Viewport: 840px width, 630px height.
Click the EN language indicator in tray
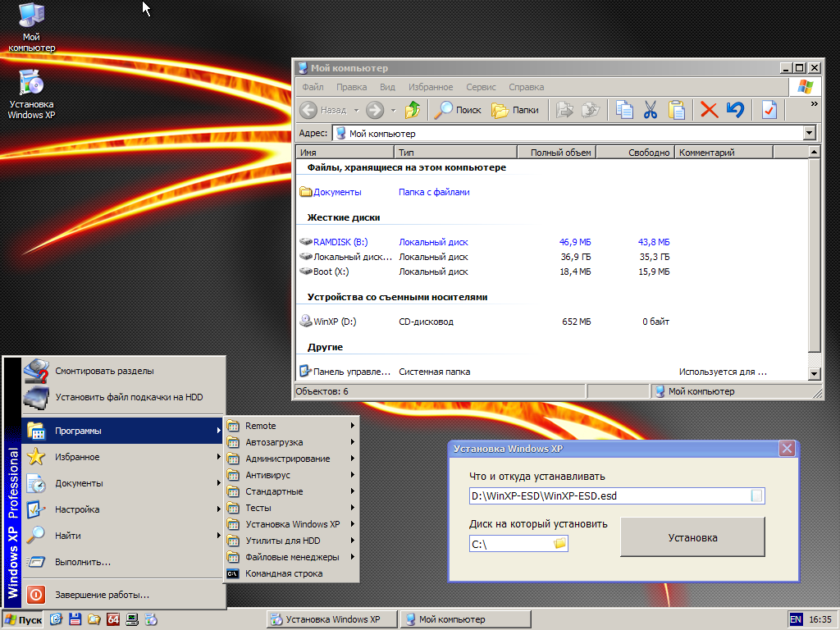click(796, 620)
